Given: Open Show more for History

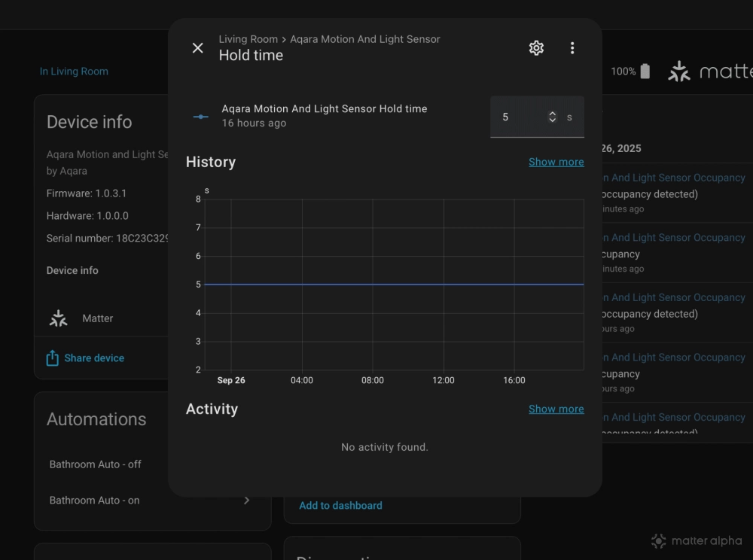Looking at the screenshot, I should (x=556, y=161).
